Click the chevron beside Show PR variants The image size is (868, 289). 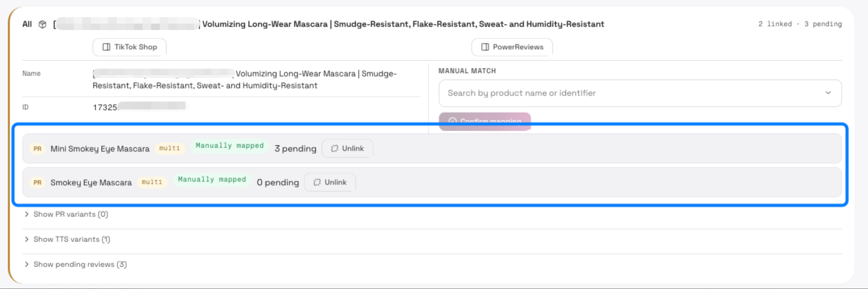pyautogui.click(x=26, y=214)
